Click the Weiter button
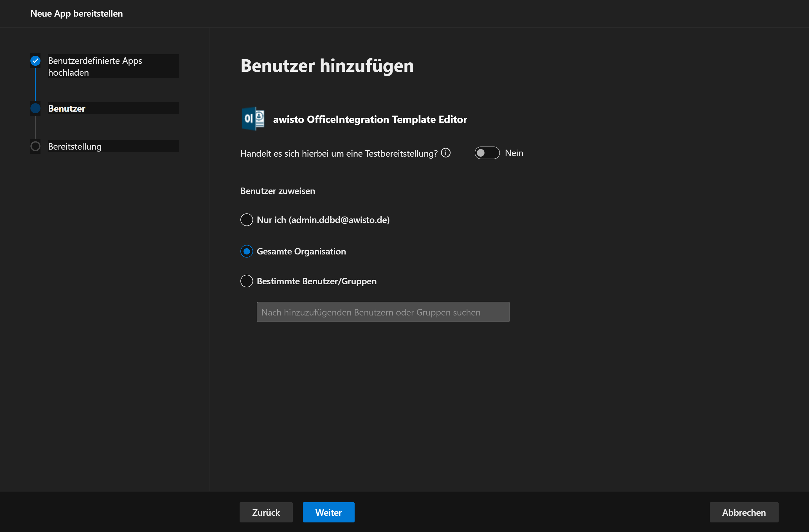This screenshot has width=809, height=532. [x=328, y=512]
